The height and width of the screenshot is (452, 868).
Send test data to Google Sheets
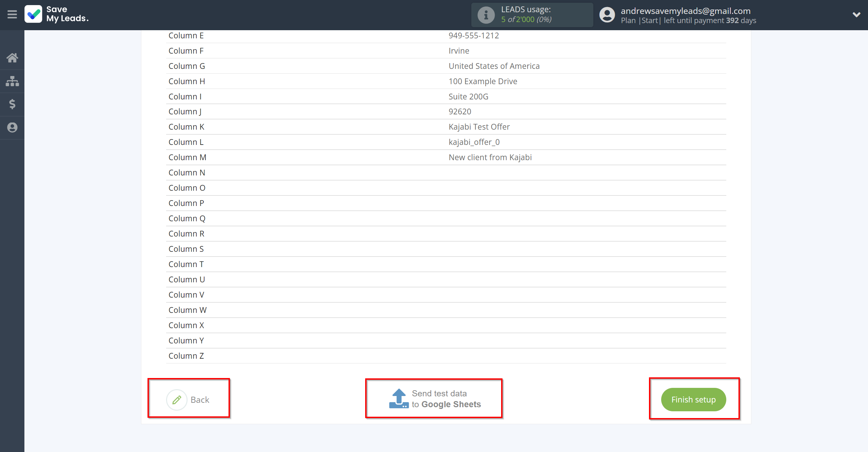pyautogui.click(x=434, y=399)
